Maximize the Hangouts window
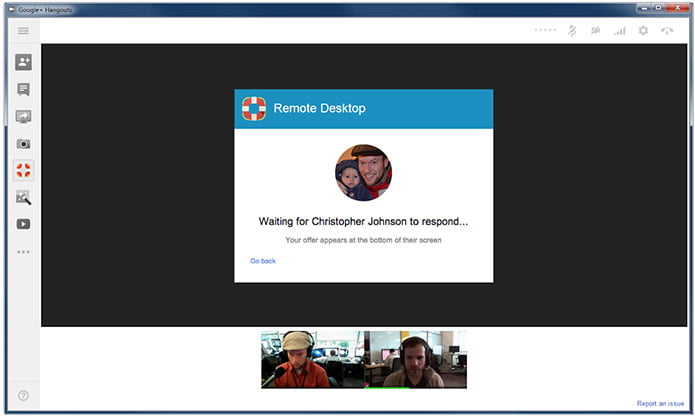Screen dimensions: 695x417 (658, 8)
